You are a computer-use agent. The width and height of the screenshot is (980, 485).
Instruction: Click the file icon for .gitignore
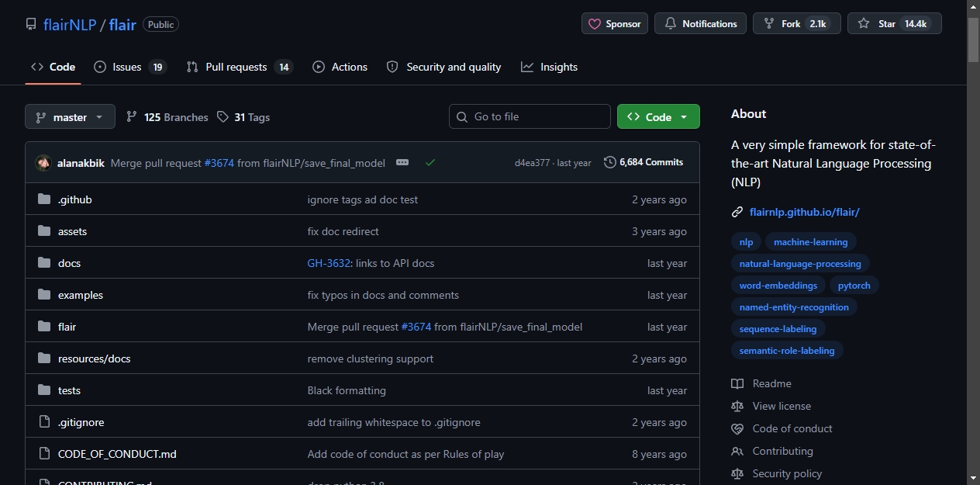[44, 422]
